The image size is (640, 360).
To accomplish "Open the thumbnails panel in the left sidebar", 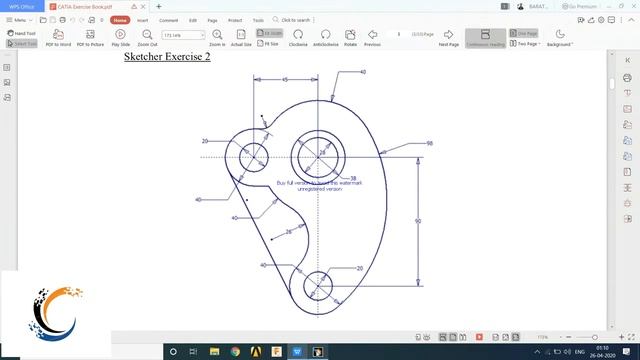I will pyautogui.click(x=7, y=67).
